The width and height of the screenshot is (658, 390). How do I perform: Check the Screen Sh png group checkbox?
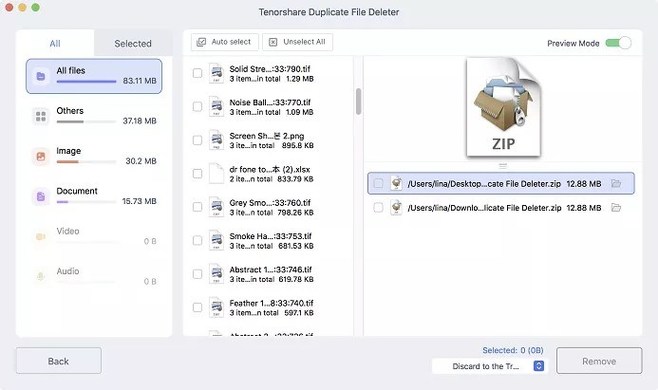tap(197, 140)
